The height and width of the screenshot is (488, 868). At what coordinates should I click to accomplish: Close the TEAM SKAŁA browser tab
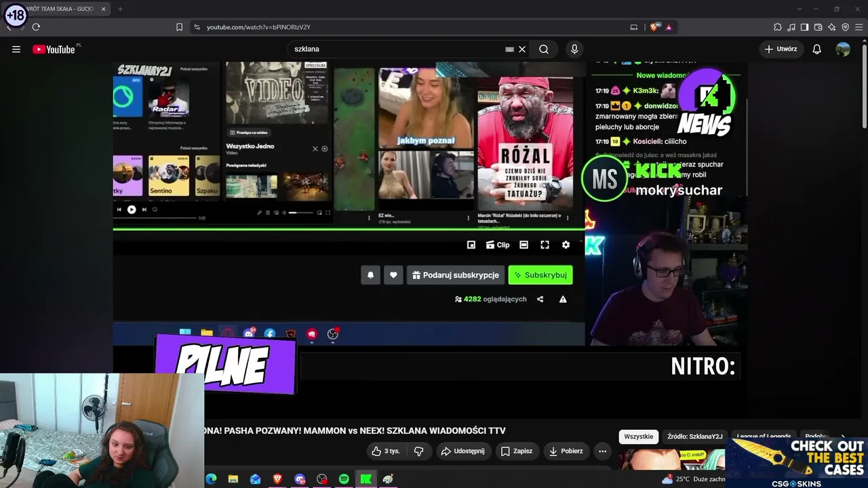pos(103,9)
